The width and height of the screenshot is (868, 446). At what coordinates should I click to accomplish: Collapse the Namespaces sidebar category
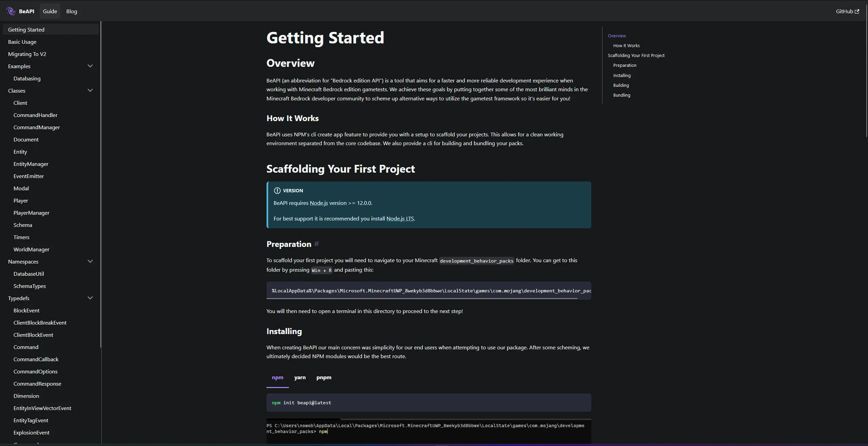[x=90, y=261]
